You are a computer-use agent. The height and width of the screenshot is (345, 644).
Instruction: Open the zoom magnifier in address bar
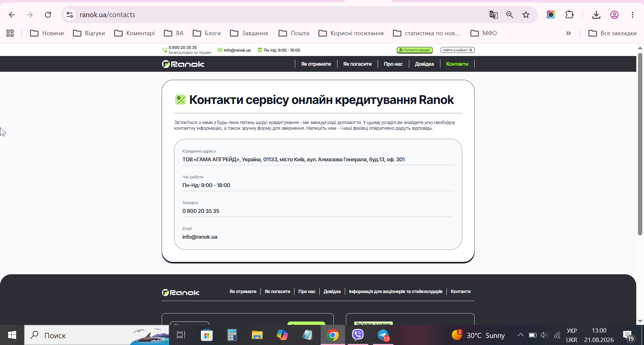pos(510,15)
